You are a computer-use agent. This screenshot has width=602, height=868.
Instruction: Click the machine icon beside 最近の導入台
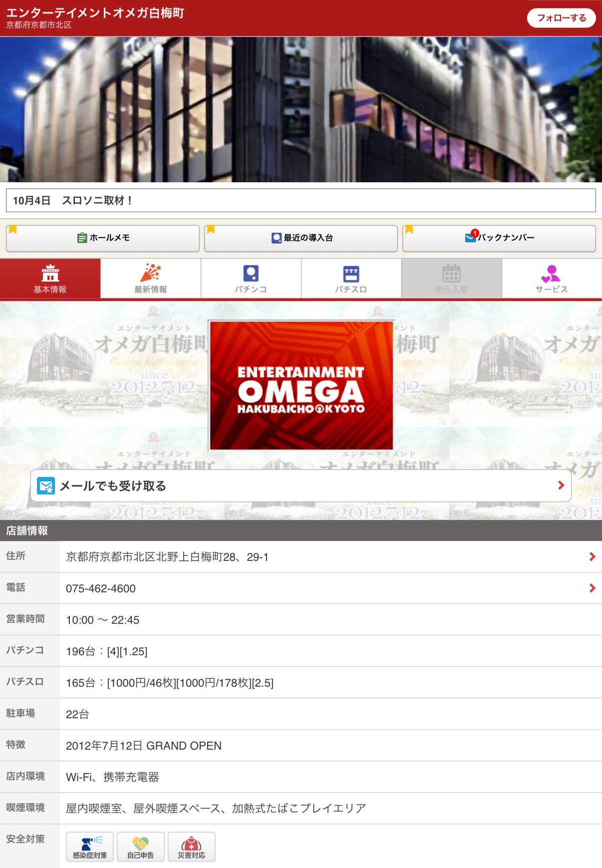click(277, 238)
